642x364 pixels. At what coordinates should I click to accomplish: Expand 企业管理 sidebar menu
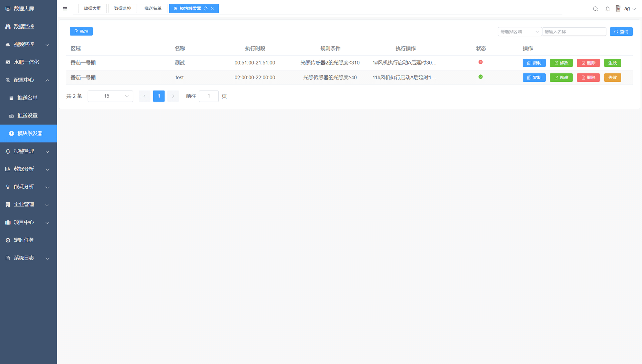28,205
